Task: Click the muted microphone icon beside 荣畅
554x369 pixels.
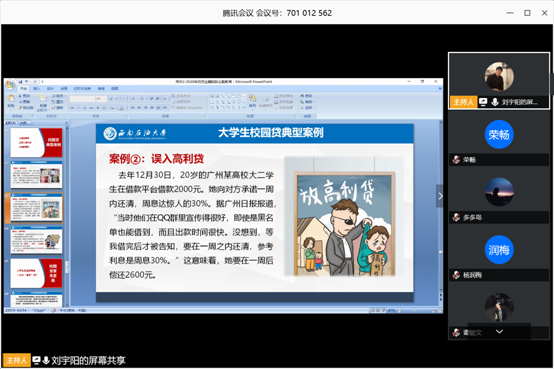Action: (x=456, y=159)
